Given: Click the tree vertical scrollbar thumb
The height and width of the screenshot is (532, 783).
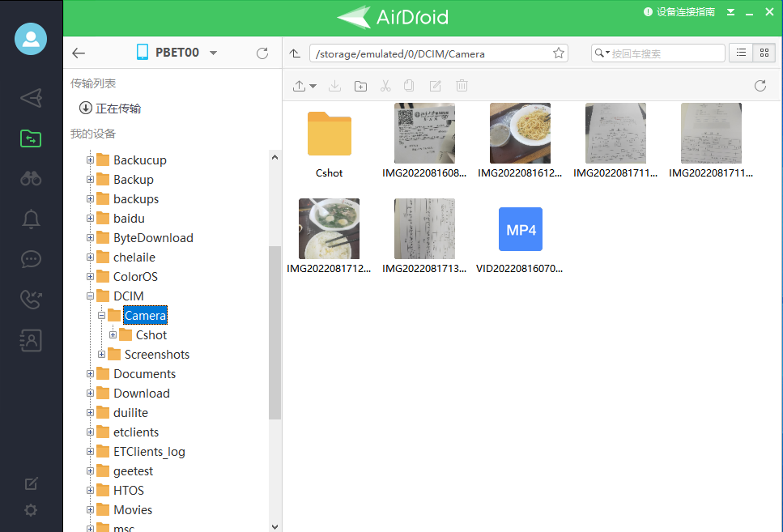Looking at the screenshot, I should click(274, 332).
